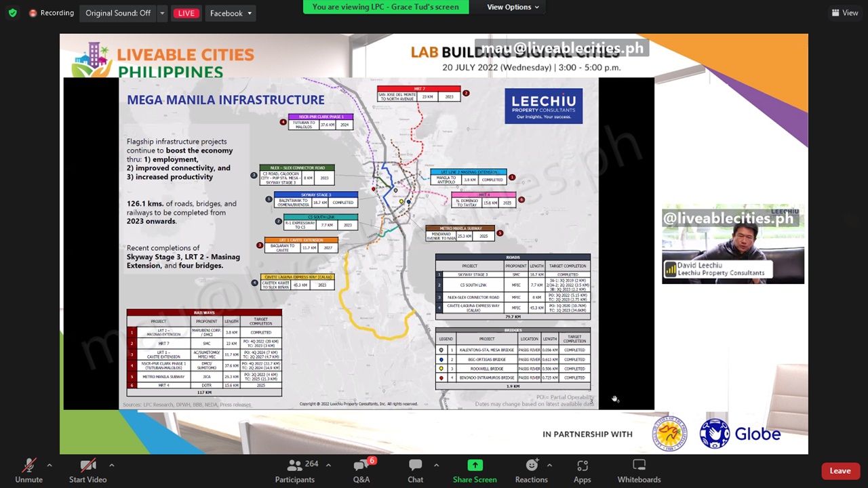
Task: Unmute the microphone
Action: 28,471
